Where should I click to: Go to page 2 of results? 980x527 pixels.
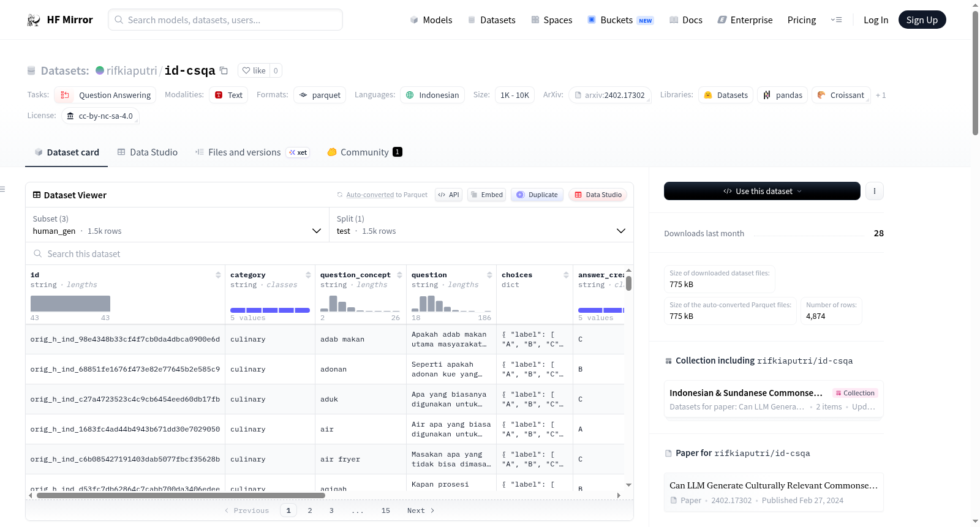tap(310, 510)
